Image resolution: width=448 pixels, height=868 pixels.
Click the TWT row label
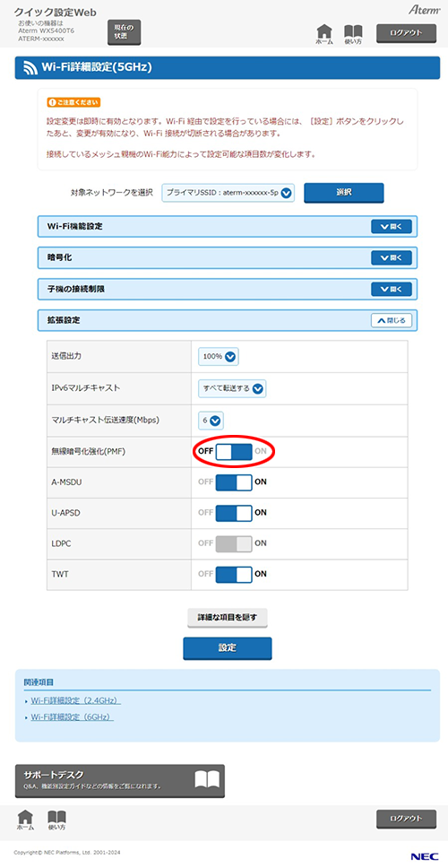pyautogui.click(x=59, y=574)
